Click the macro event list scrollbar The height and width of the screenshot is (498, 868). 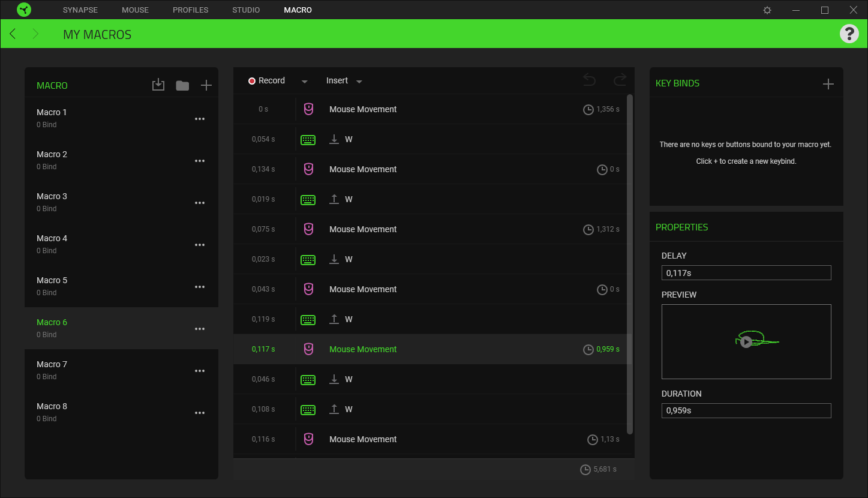tap(630, 264)
